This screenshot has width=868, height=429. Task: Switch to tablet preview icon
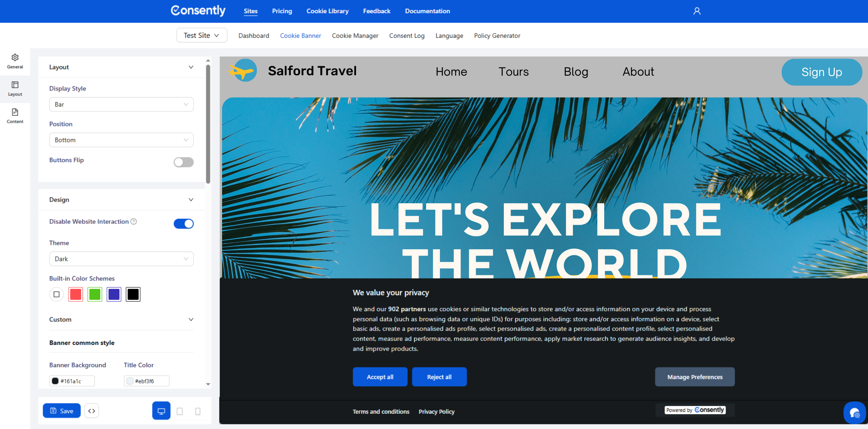point(180,411)
